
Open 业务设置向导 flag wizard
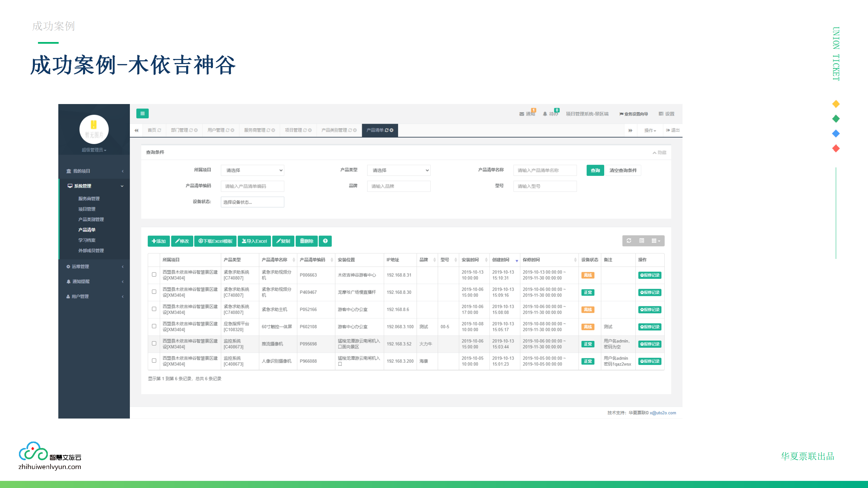click(634, 114)
